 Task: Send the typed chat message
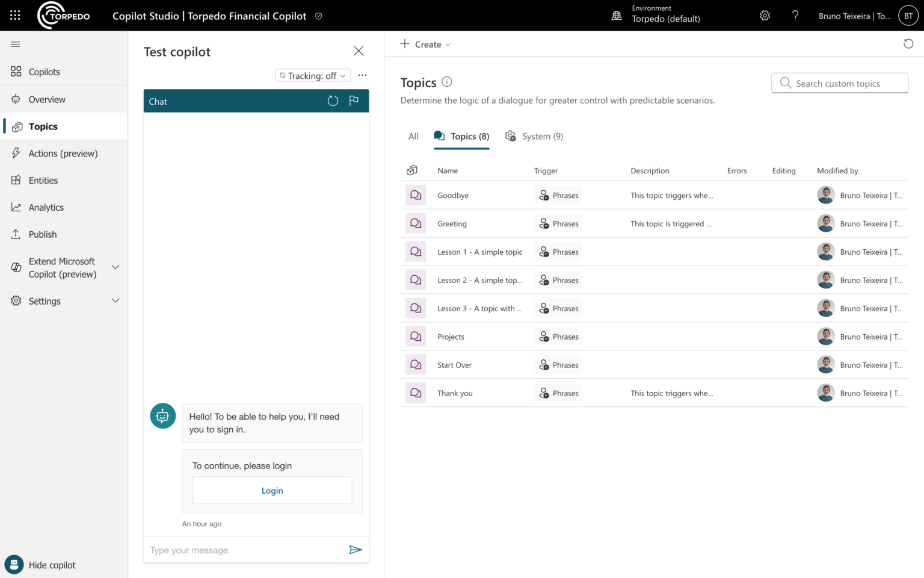tap(356, 550)
